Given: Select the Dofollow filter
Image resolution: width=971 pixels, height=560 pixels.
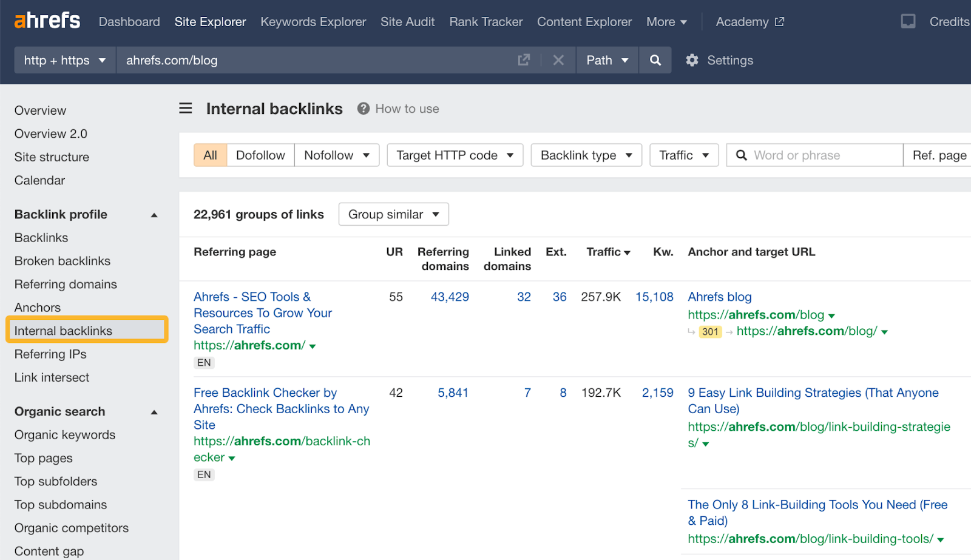Looking at the screenshot, I should coord(260,155).
